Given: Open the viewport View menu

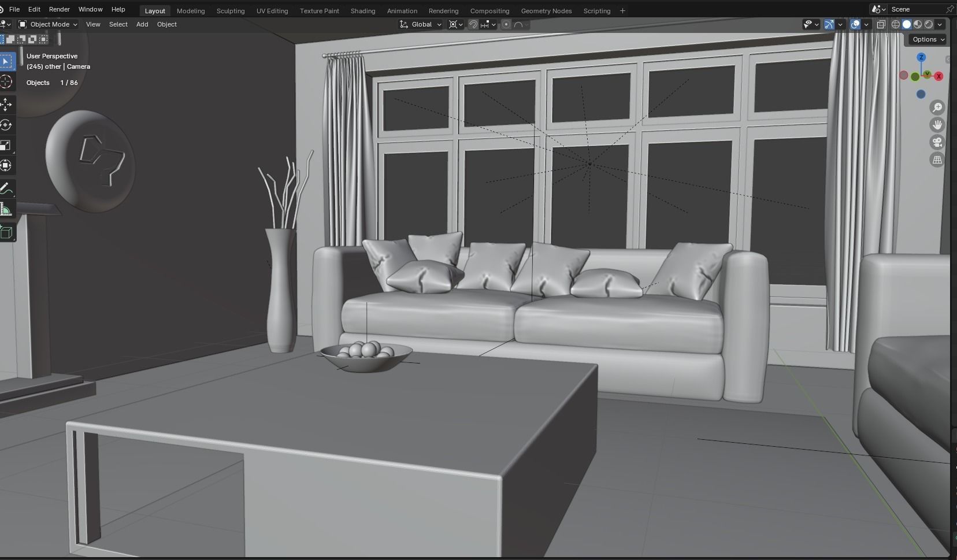Looking at the screenshot, I should (x=93, y=24).
